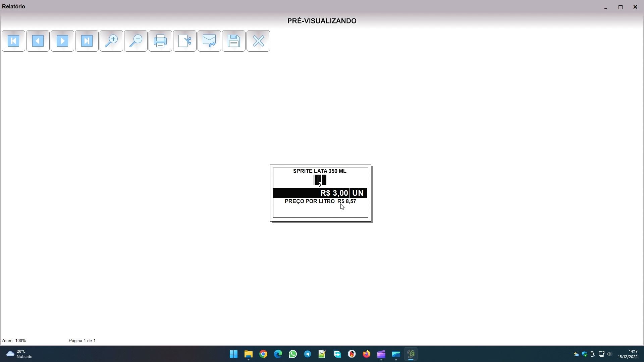This screenshot has height=362, width=644.
Task: Launch Microsoft Edge from the taskbar
Action: pos(278,354)
